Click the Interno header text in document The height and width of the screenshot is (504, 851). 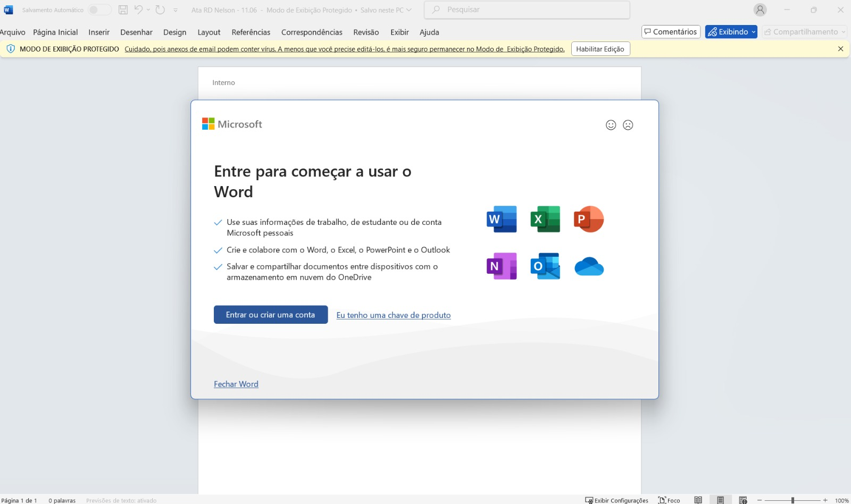point(223,82)
